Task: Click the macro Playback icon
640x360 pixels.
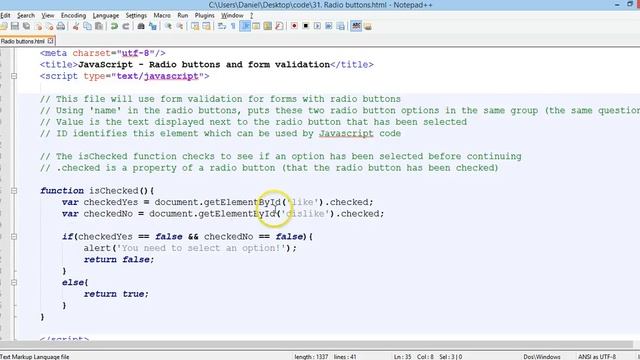Action: 317,27
